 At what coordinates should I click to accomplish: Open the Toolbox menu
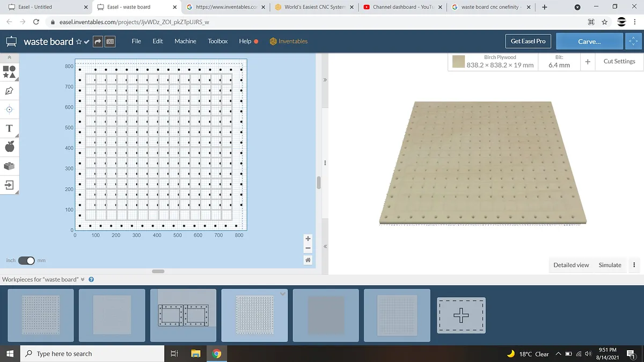pos(218,41)
